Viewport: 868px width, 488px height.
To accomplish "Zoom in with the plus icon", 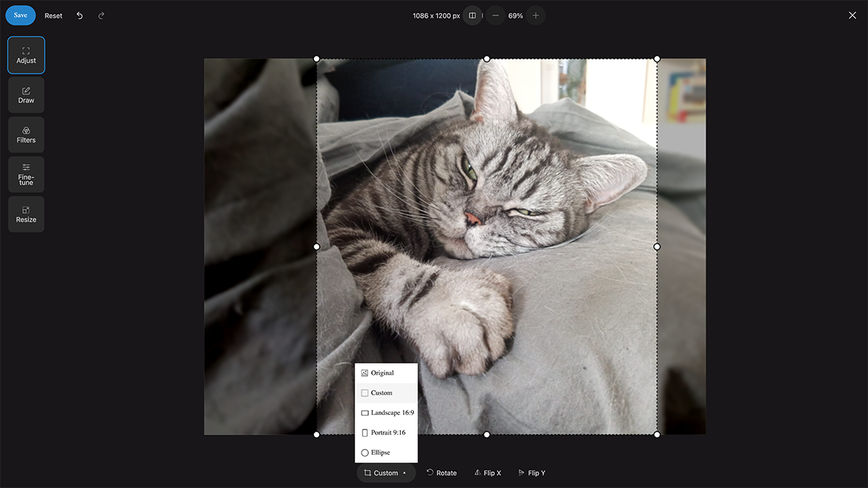I will pos(535,15).
